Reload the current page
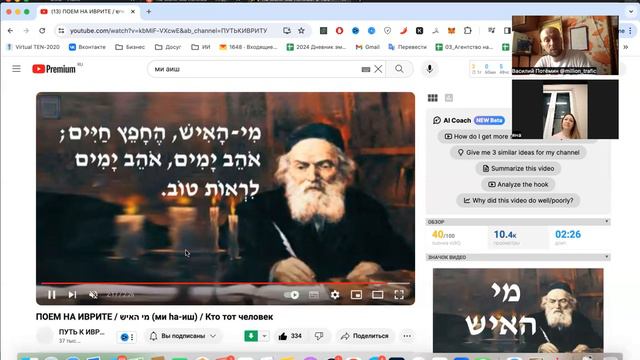The width and height of the screenshot is (640, 360). tap(42, 31)
